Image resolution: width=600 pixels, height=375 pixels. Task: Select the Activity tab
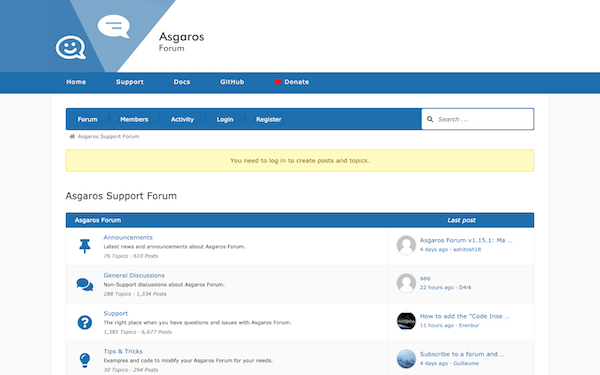(182, 119)
